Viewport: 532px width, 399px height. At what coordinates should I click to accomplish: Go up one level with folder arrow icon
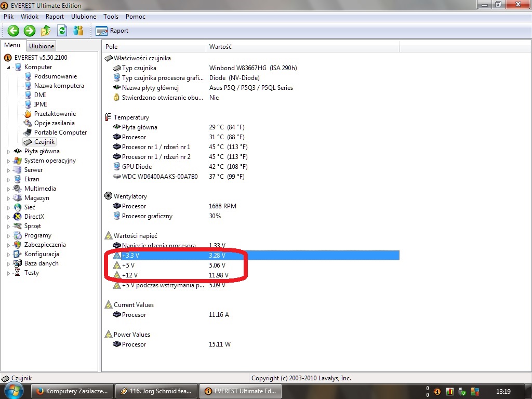(46, 31)
